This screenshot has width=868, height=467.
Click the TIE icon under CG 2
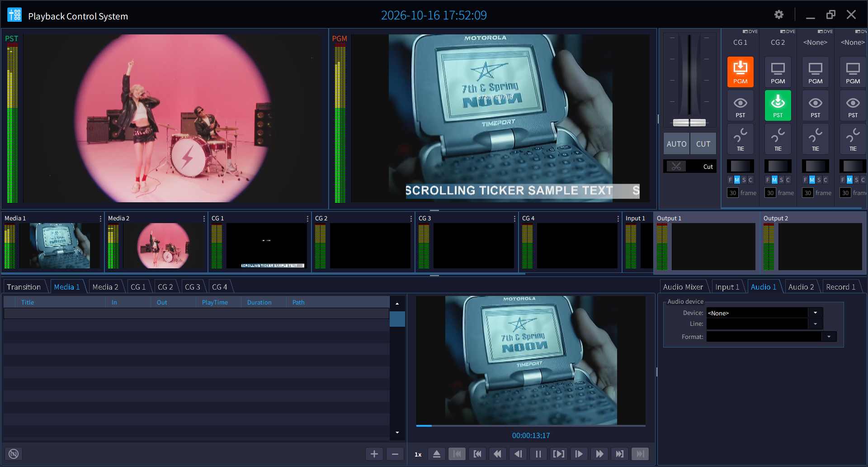pos(778,139)
